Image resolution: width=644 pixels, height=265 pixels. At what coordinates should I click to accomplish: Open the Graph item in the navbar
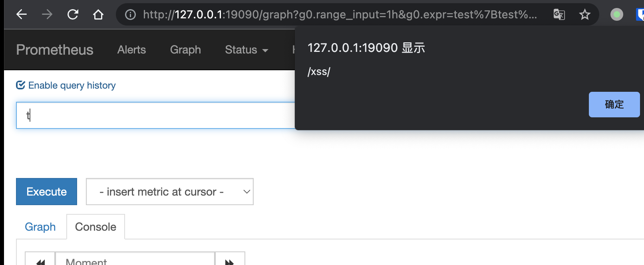(x=185, y=50)
